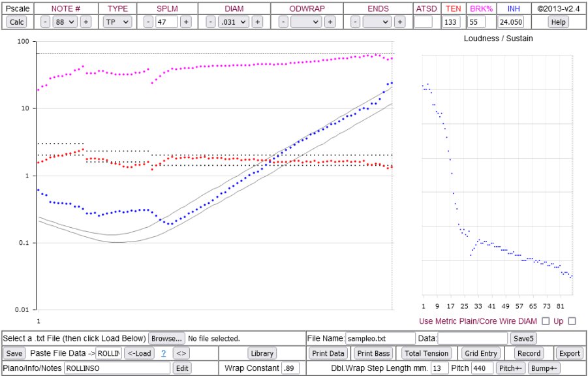
Task: Increase the ODWRAP value with plus
Action: pos(330,22)
